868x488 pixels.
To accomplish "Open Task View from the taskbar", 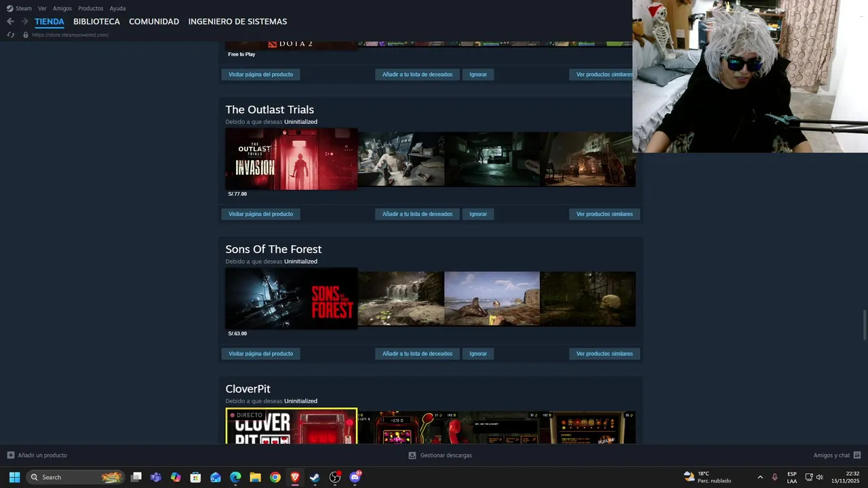I will coord(136,477).
